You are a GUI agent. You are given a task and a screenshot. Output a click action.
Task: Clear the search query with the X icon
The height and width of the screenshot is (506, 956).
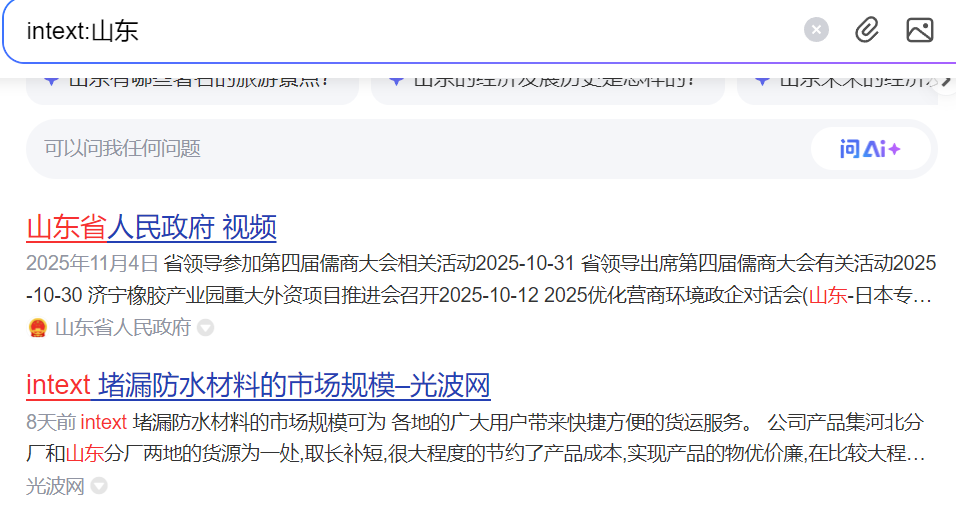click(816, 30)
